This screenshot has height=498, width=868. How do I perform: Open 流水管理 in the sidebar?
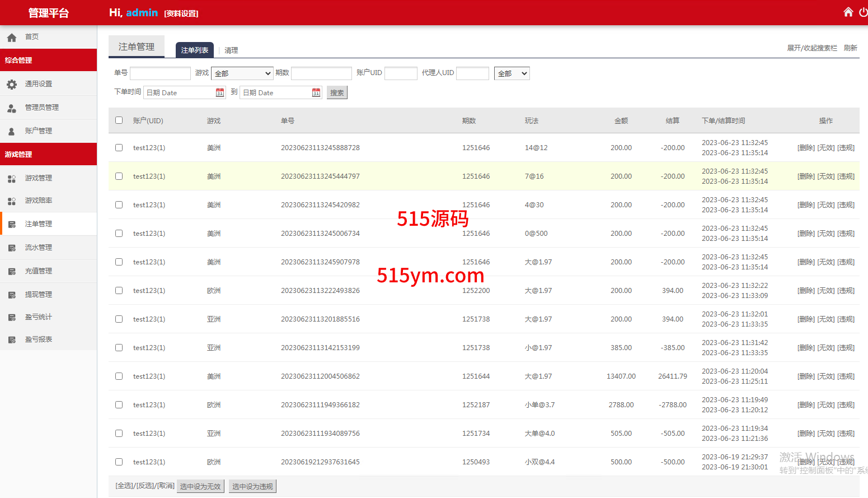point(38,248)
